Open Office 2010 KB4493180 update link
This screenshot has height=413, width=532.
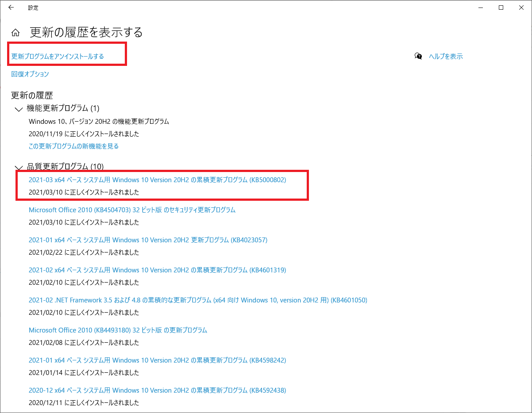click(x=118, y=330)
